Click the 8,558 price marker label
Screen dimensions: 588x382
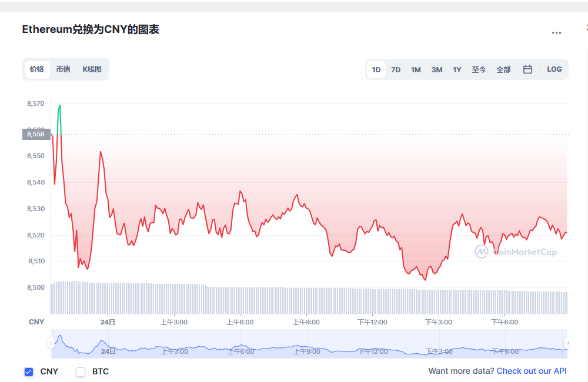click(36, 134)
